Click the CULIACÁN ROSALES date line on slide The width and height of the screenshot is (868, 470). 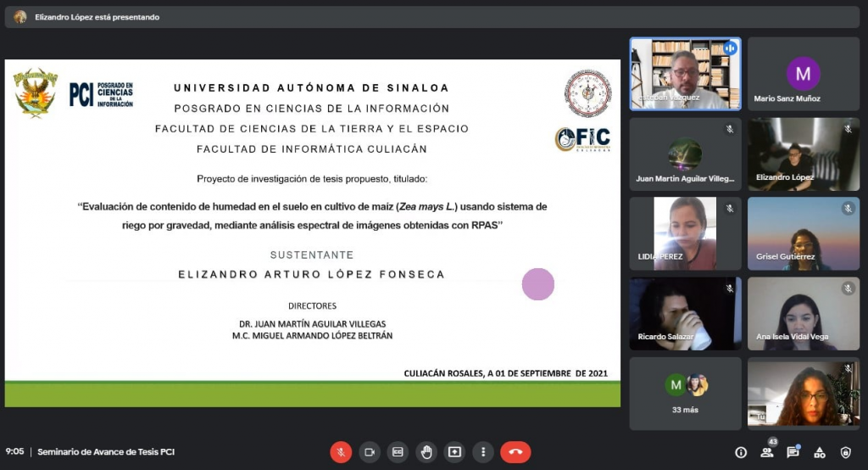click(505, 373)
